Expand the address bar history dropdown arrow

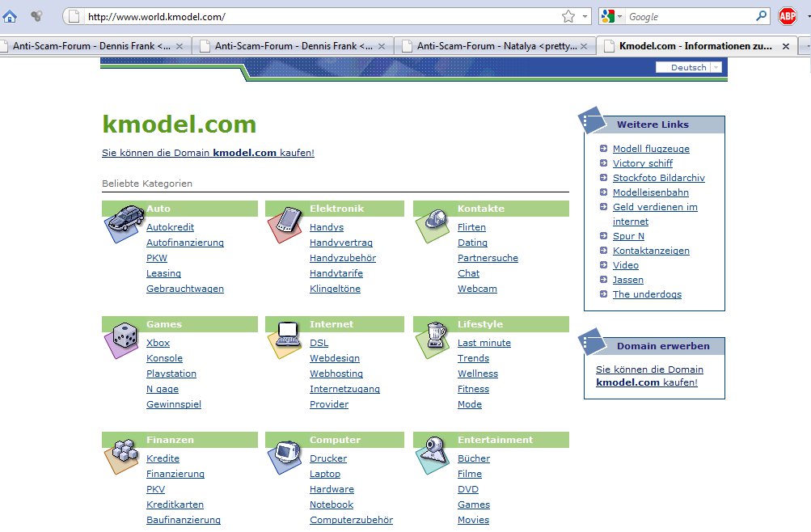[585, 16]
